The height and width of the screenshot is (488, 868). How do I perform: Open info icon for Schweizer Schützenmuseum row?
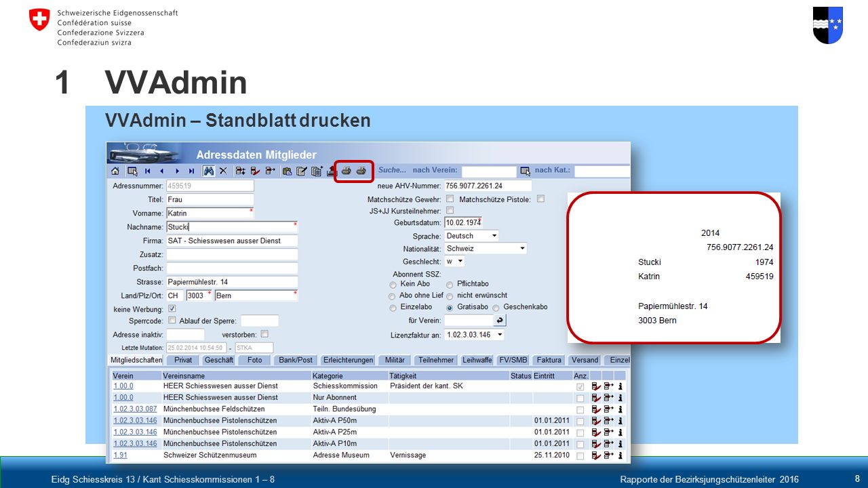click(620, 455)
